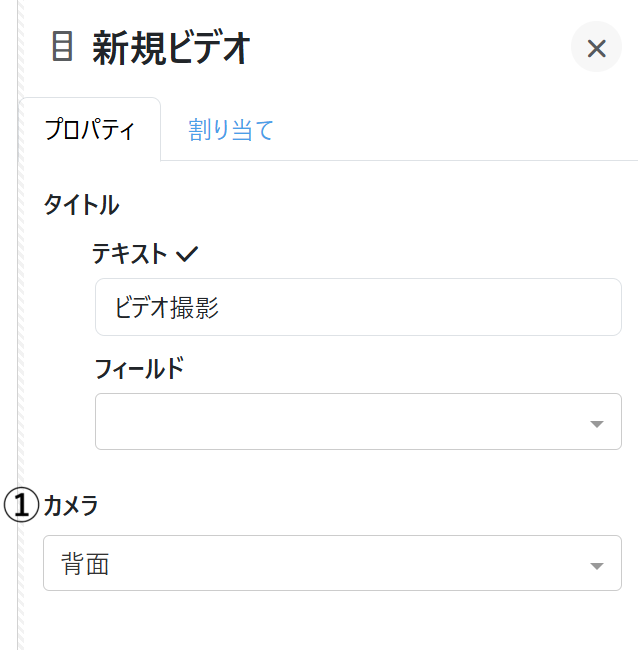638x650 pixels.
Task: Select the テキスト title option
Action: tap(130, 254)
